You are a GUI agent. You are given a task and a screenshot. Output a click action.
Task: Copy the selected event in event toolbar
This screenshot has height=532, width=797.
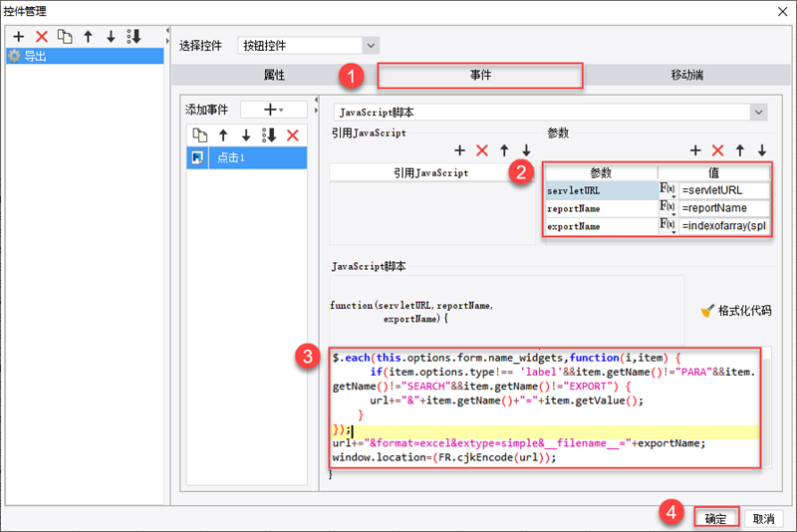tap(200, 135)
